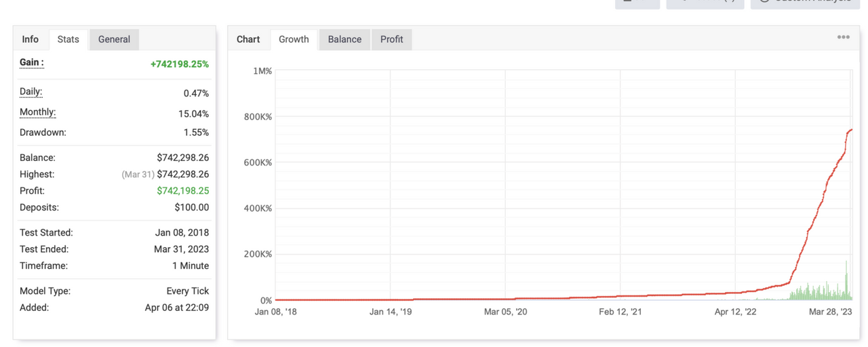Click the Mar 28, '23 axis label

click(x=830, y=312)
